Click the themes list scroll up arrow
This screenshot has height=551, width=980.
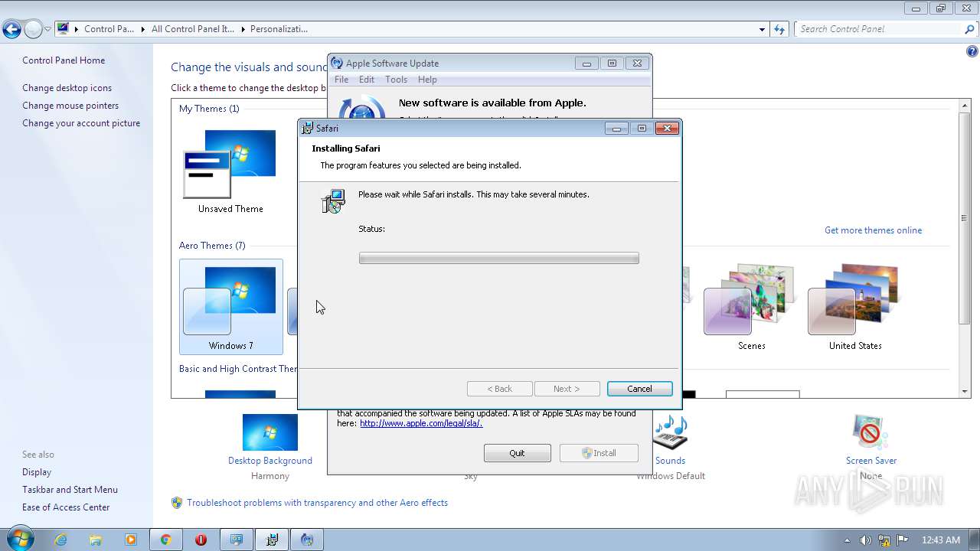(x=965, y=106)
